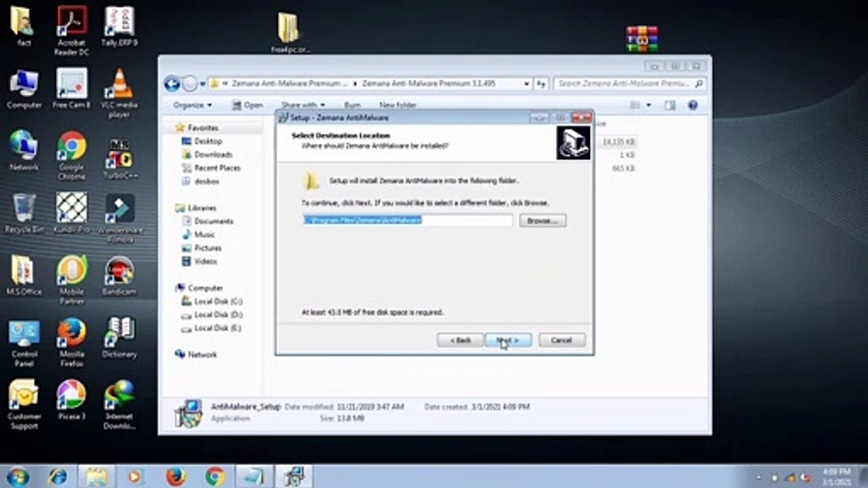Open the Customer Support shortcut
Image resolution: width=868 pixels, height=488 pixels.
pos(24,405)
